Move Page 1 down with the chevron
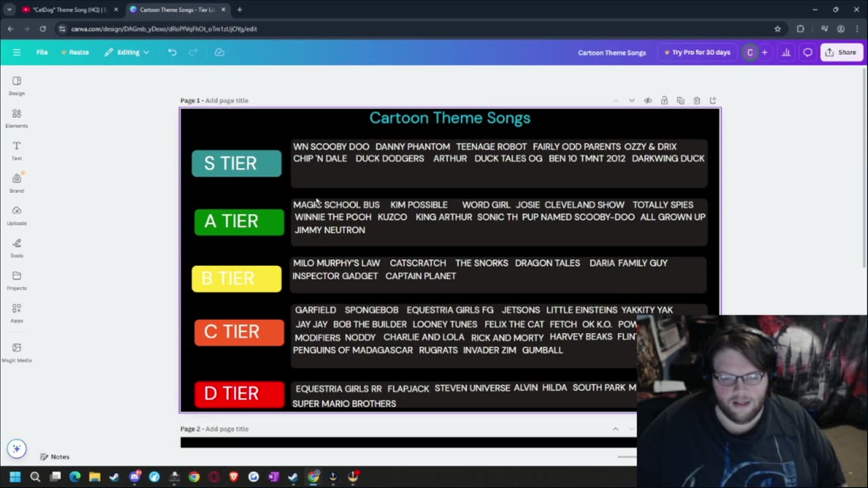 pyautogui.click(x=631, y=100)
